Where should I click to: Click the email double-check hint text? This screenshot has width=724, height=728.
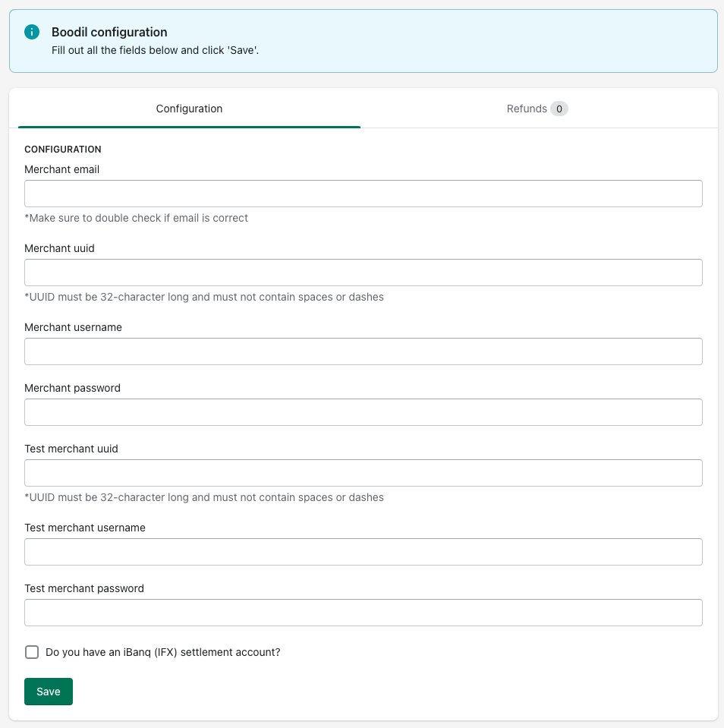pos(137,218)
